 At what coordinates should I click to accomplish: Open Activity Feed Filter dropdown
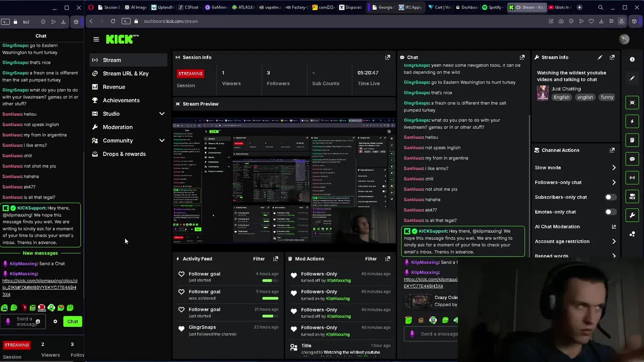point(259,259)
